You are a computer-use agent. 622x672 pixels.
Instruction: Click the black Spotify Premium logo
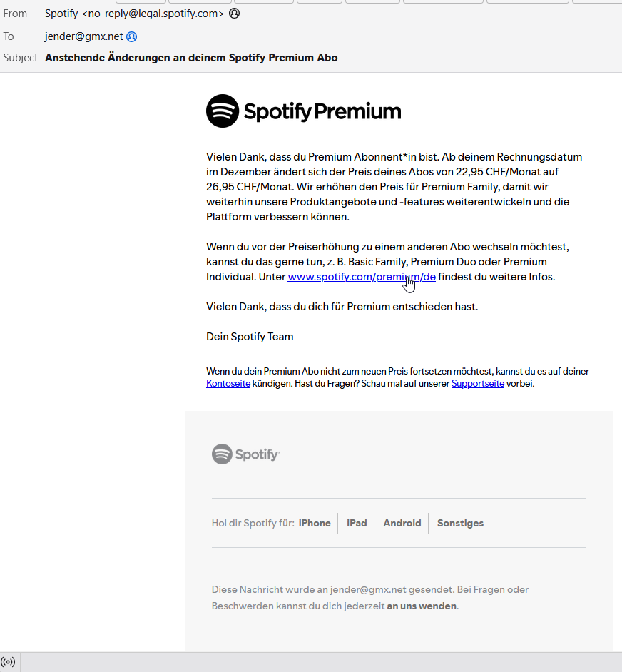point(303,111)
